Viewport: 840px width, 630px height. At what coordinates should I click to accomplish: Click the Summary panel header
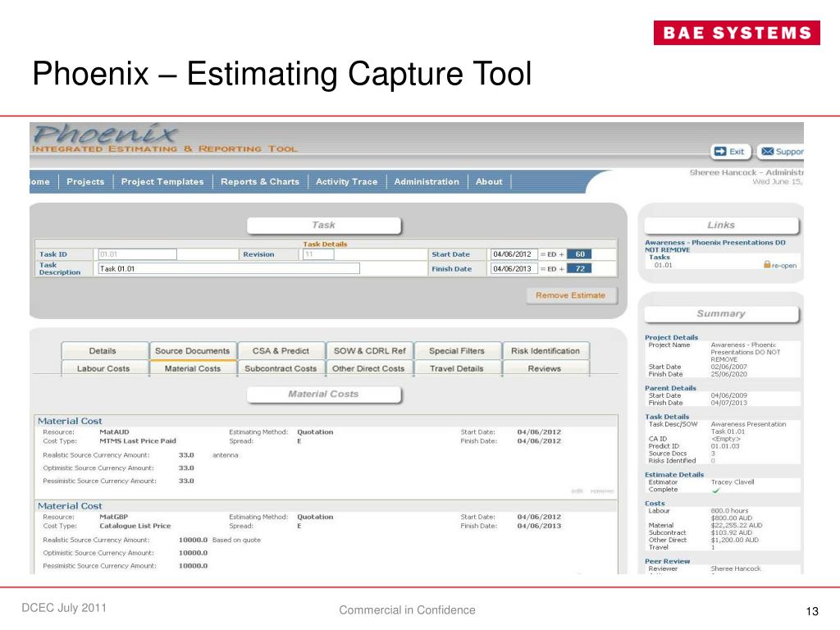click(x=721, y=314)
